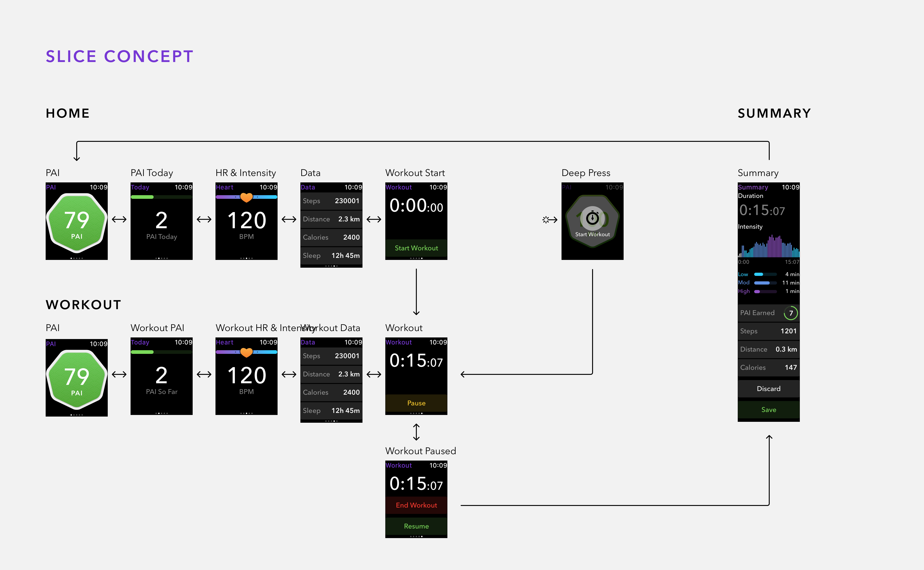The height and width of the screenshot is (570, 924).
Task: Tap the orange heart icon on Workout HR screen
Action: coord(246,352)
